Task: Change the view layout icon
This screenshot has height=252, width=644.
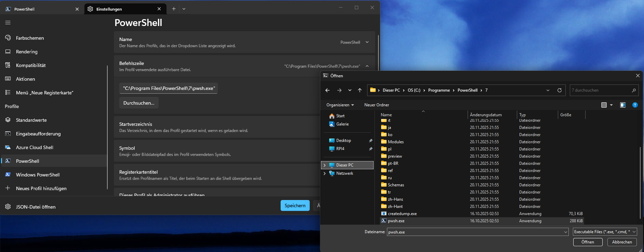Action: tap(604, 105)
